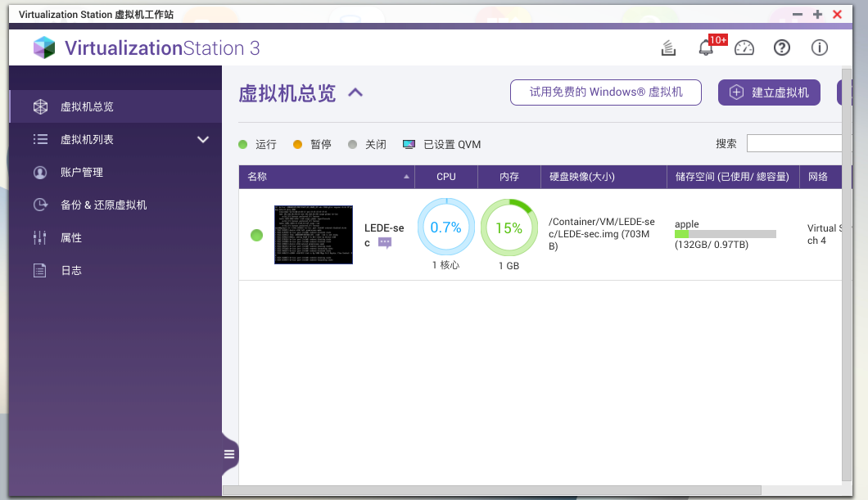This screenshot has height=500, width=868.
Task: Click the 1 GB memory size label
Action: point(509,266)
